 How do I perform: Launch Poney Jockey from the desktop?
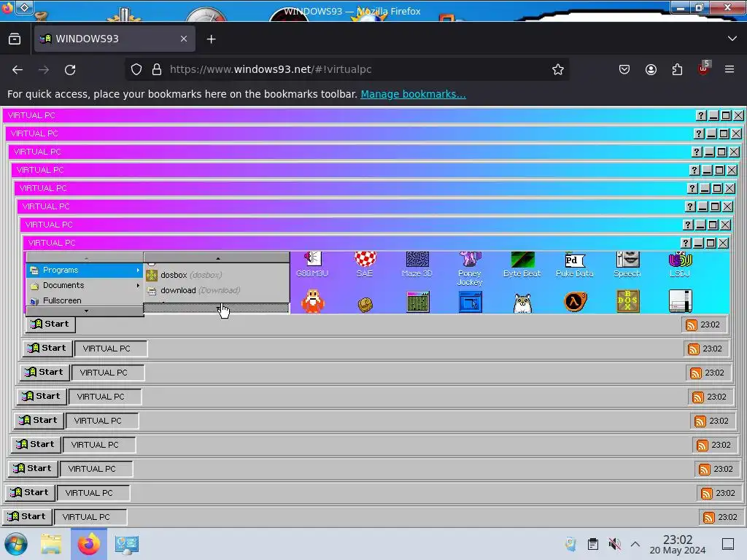pos(470,268)
